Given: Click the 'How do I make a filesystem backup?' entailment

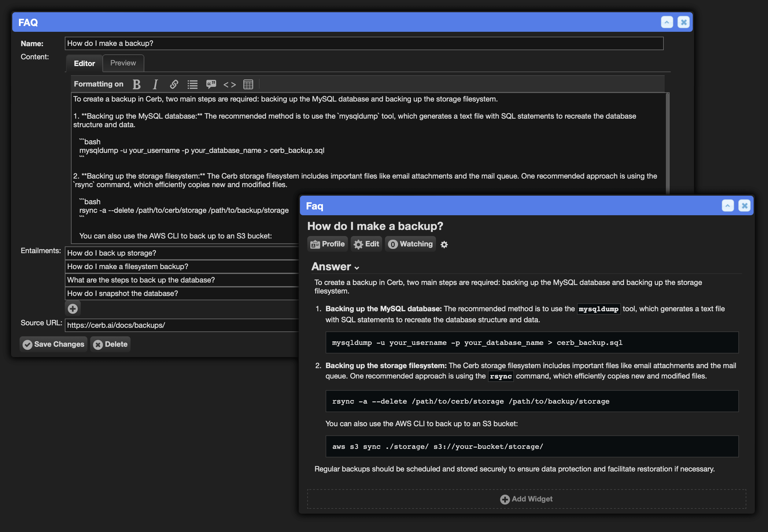Looking at the screenshot, I should [182, 266].
